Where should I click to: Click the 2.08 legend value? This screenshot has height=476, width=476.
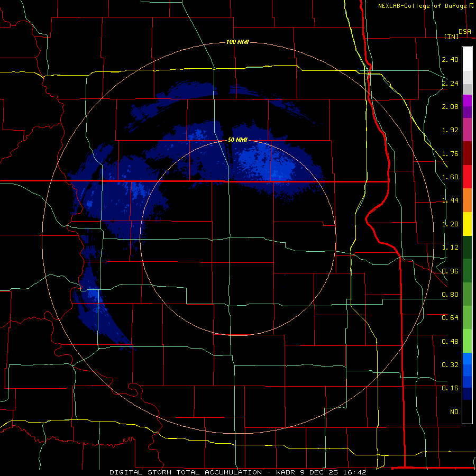coord(450,106)
